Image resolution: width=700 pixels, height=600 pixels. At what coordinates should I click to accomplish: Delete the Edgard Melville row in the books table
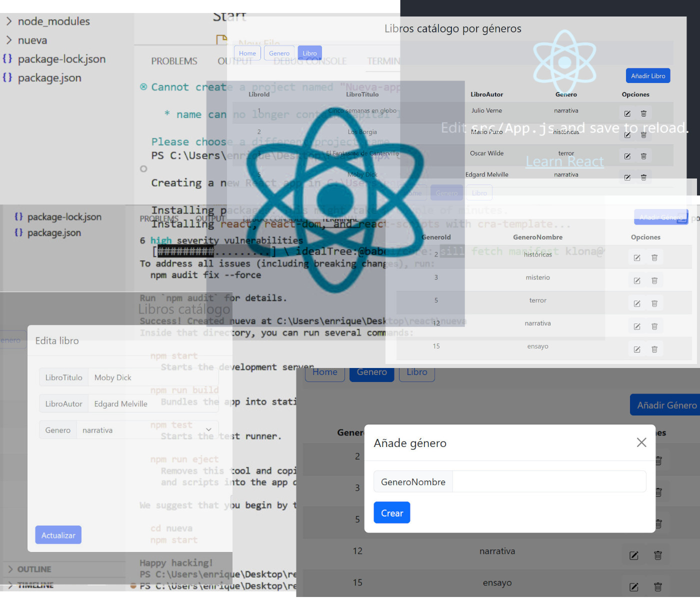pos(643,177)
